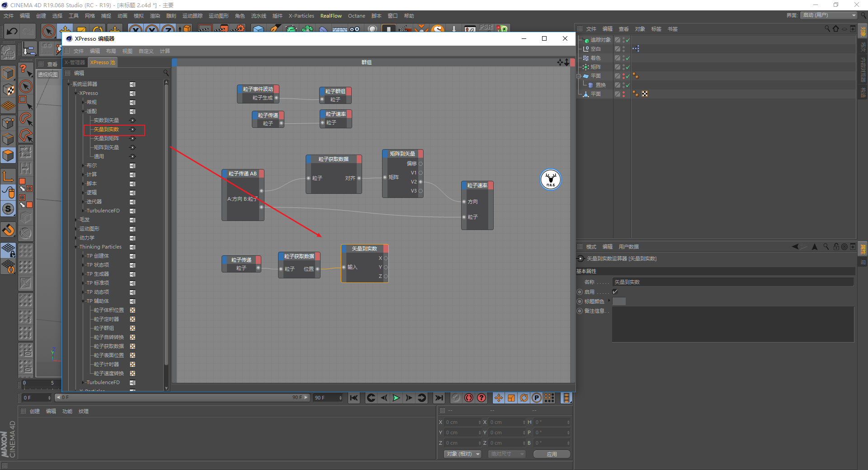Select the polygon mode cube icon
The width and height of the screenshot is (868, 470).
8,155
